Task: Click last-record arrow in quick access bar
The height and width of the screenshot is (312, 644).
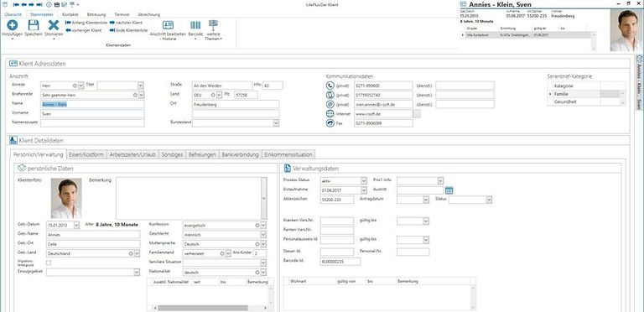Action: point(39,4)
